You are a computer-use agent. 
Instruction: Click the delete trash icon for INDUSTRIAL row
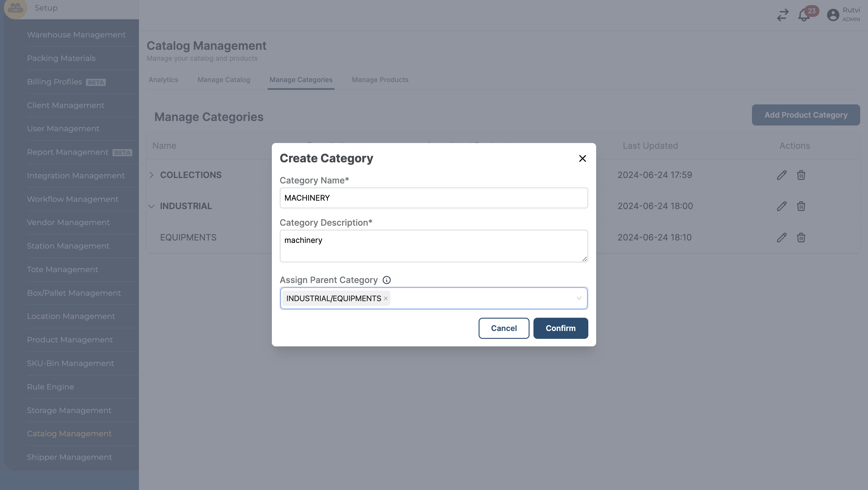[801, 206]
